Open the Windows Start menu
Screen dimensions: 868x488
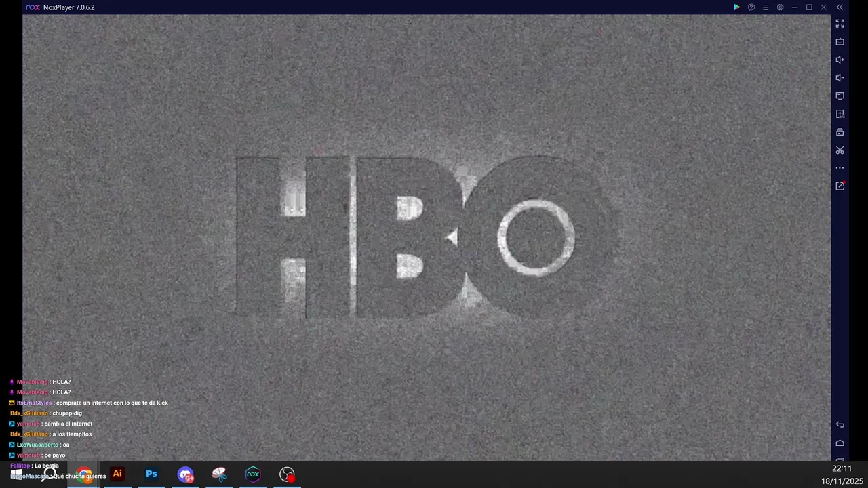click(16, 474)
